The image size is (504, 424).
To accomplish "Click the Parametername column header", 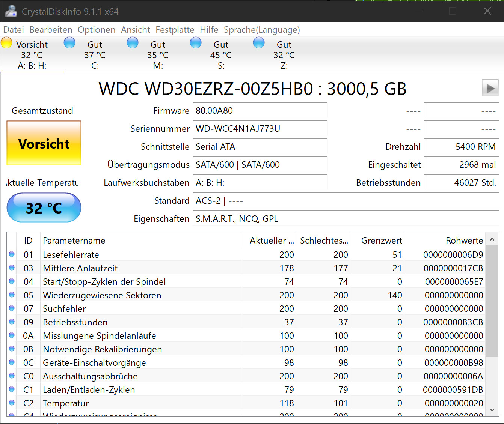I will 141,241.
